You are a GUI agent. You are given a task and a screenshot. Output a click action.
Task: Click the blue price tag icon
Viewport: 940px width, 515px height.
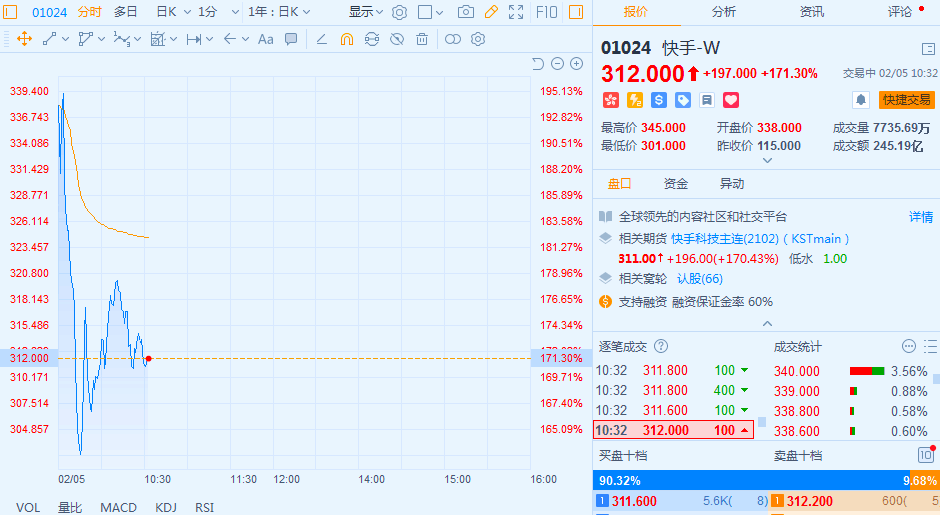pyautogui.click(x=683, y=100)
